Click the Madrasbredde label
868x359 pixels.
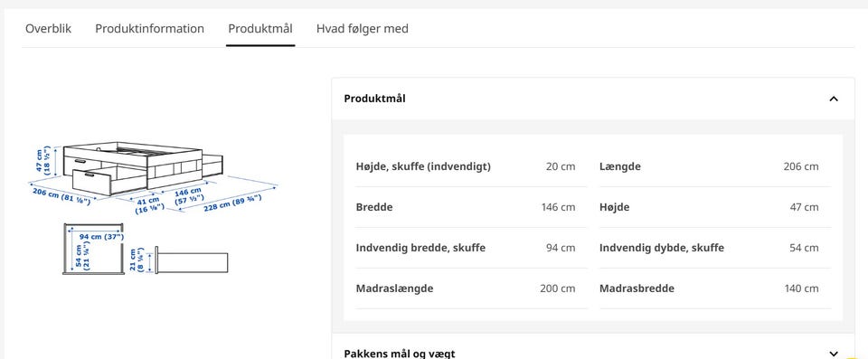coord(637,288)
